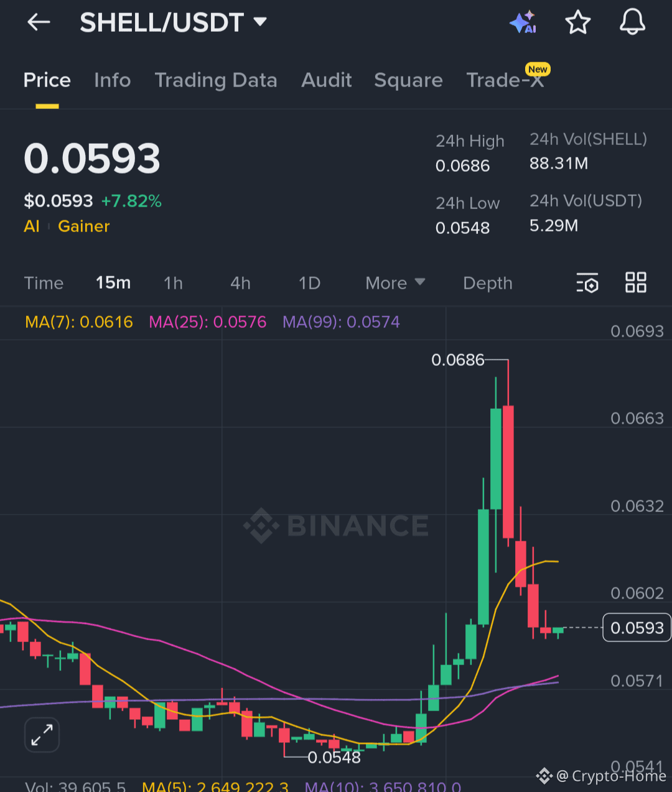Expand the More intervals dropdown
672x792 pixels.
[395, 283]
